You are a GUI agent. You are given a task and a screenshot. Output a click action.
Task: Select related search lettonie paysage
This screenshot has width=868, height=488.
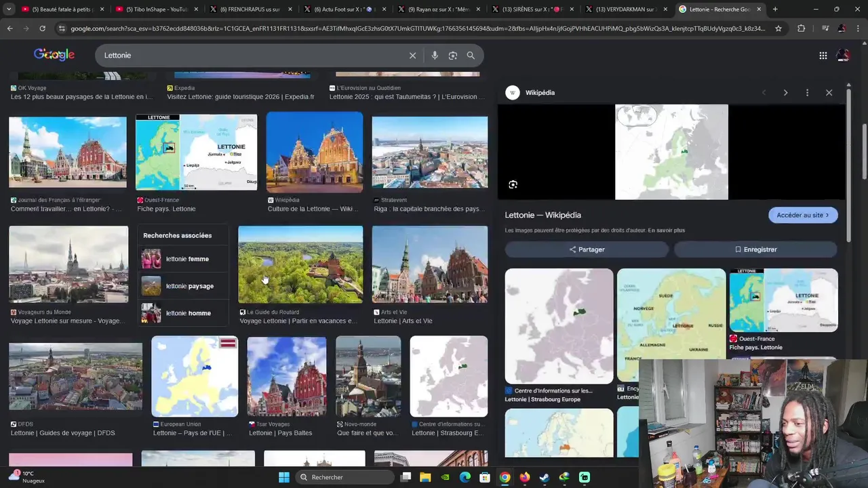(183, 286)
